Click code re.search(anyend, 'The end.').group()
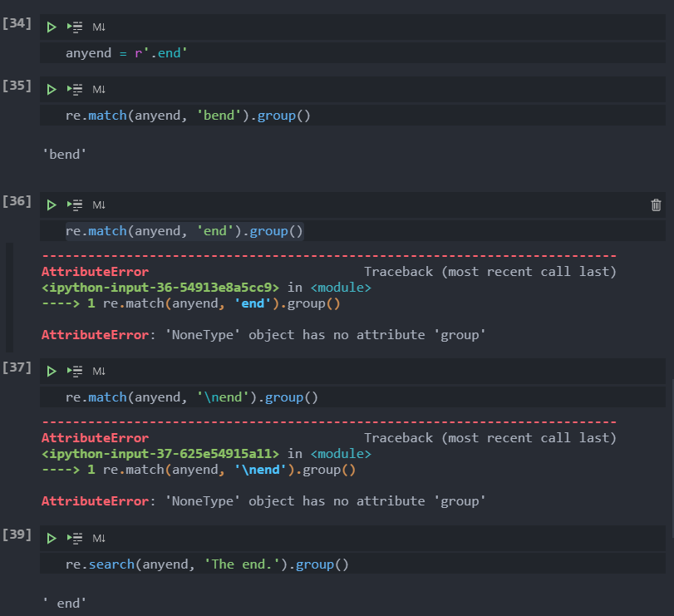The image size is (674, 616). pyautogui.click(x=207, y=564)
